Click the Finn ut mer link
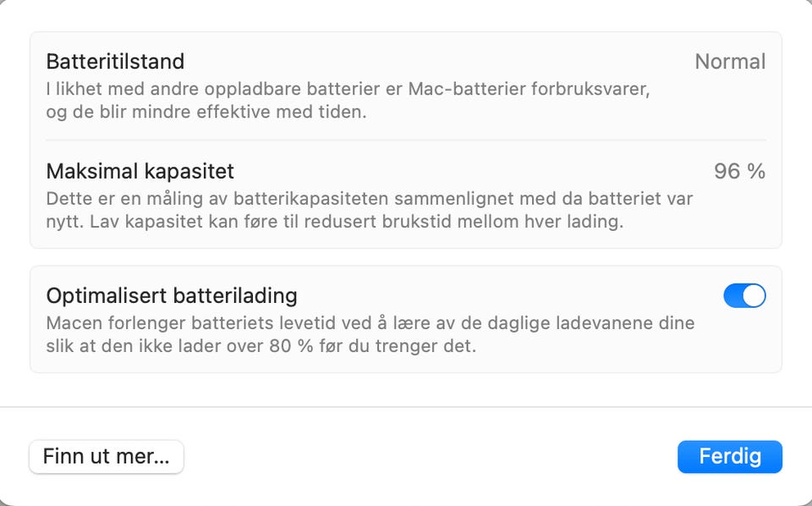This screenshot has width=812, height=506. click(x=106, y=456)
